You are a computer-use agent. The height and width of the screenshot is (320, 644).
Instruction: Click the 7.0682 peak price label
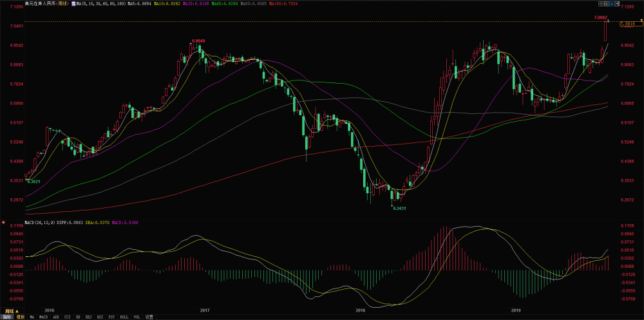[600, 17]
